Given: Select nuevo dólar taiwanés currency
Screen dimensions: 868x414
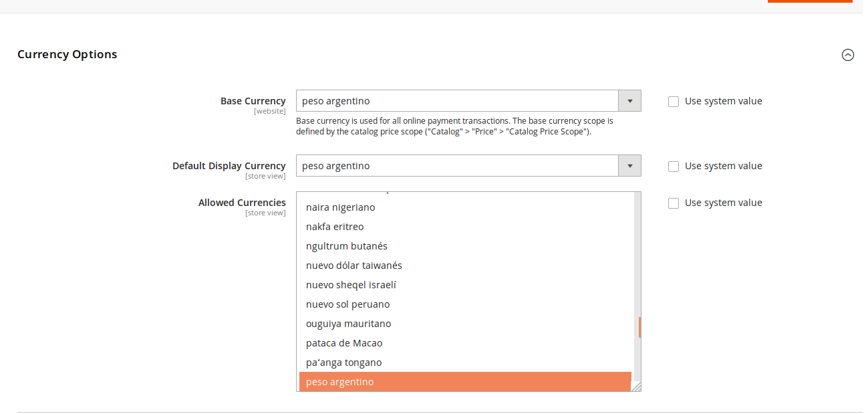Looking at the screenshot, I should pyautogui.click(x=353, y=265).
